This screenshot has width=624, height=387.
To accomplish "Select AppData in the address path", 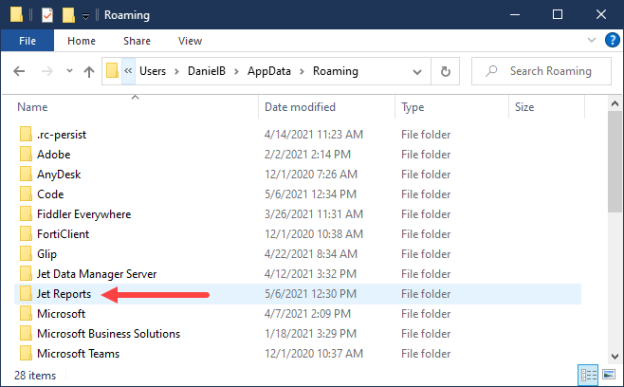I will [269, 71].
